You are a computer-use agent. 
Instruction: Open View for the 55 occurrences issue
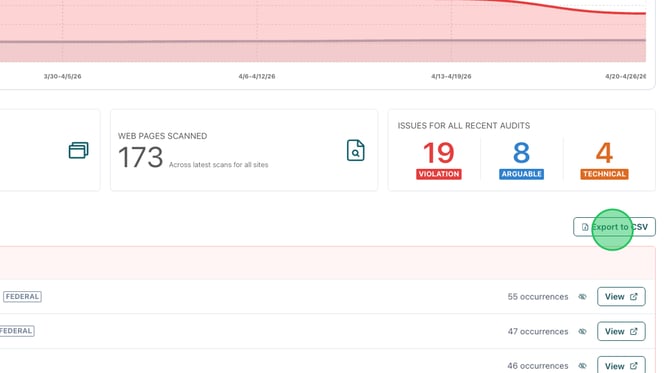pyautogui.click(x=621, y=297)
